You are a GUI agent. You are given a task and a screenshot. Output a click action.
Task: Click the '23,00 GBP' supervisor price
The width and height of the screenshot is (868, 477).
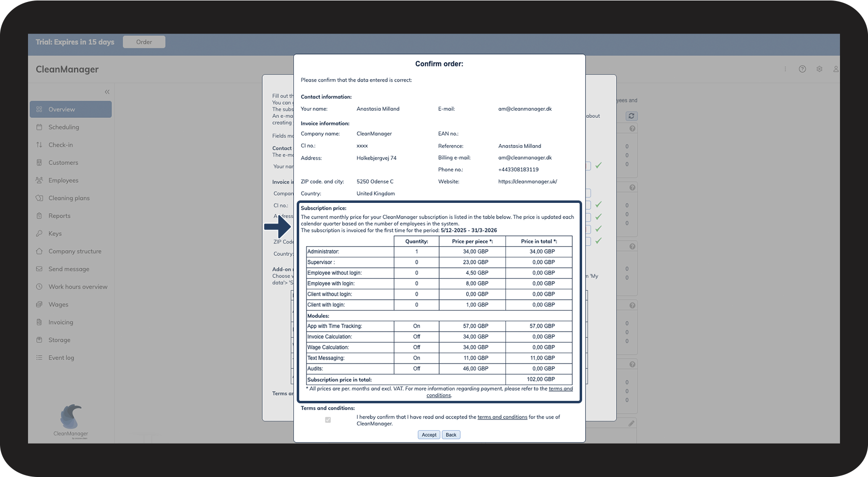(x=476, y=262)
